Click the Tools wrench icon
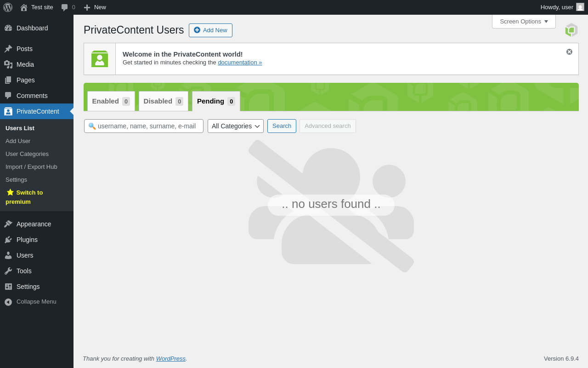 point(8,271)
